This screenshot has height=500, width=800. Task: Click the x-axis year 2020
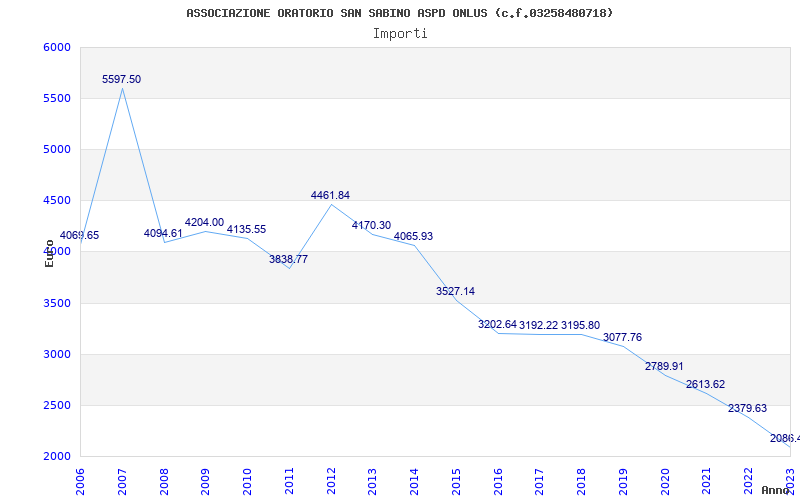pyautogui.click(x=665, y=482)
